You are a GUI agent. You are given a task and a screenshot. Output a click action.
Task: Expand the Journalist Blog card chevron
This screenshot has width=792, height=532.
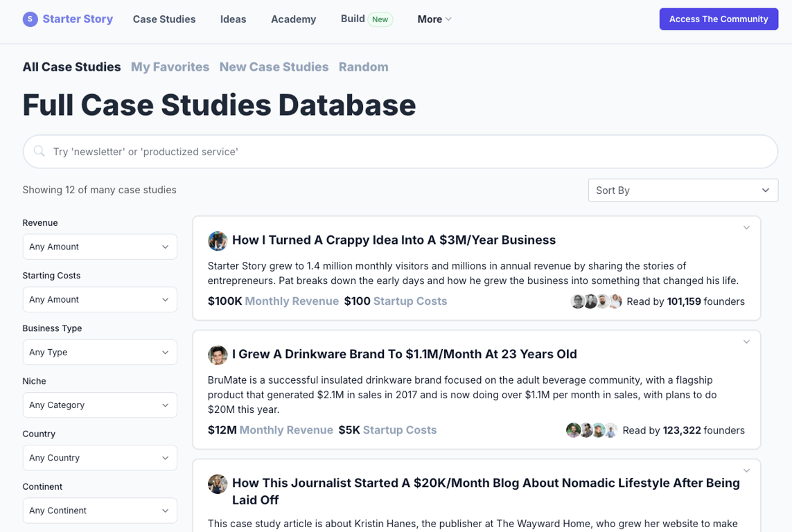tap(746, 470)
